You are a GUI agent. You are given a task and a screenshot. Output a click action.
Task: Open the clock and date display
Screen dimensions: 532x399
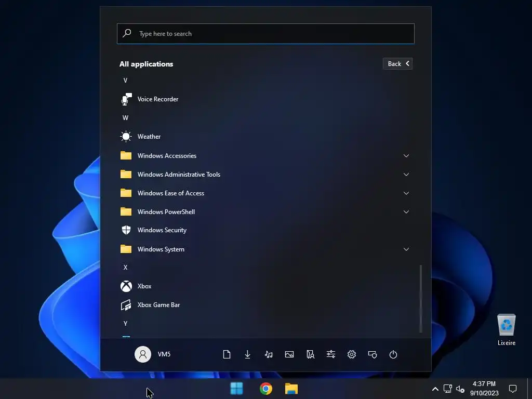484,389
